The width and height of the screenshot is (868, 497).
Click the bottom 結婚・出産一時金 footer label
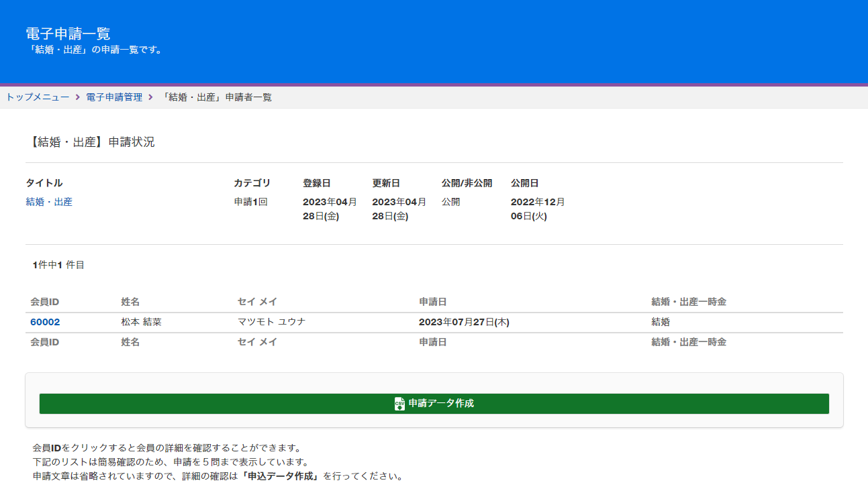[x=689, y=342]
